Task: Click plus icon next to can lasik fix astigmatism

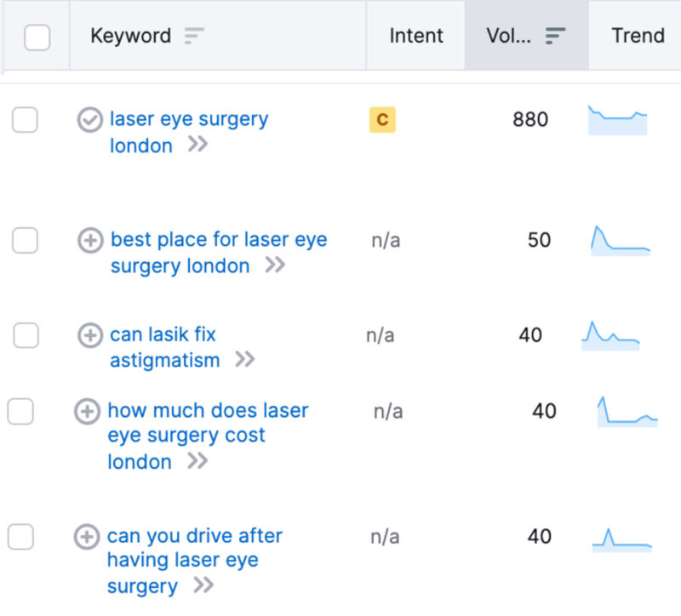Action: (x=89, y=335)
